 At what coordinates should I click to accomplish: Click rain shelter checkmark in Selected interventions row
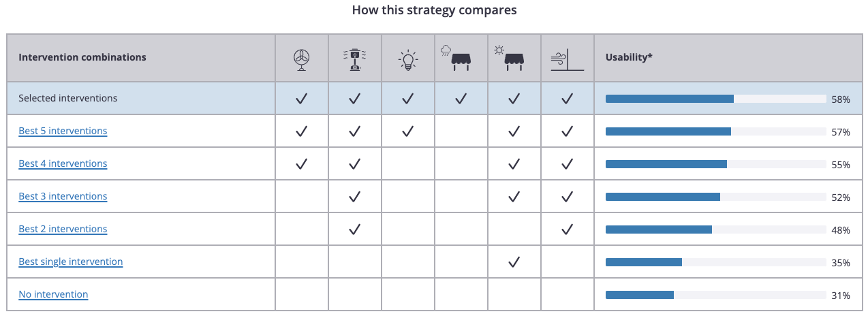coord(461,99)
